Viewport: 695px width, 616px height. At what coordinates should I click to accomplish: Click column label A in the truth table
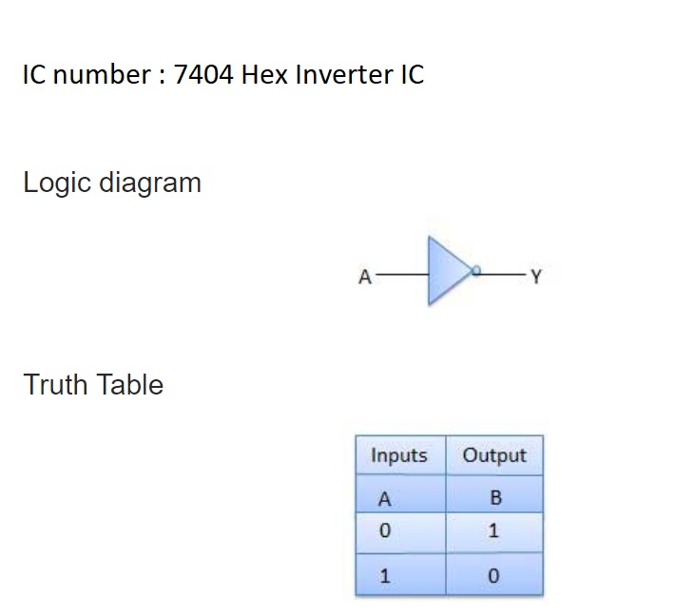pos(385,497)
